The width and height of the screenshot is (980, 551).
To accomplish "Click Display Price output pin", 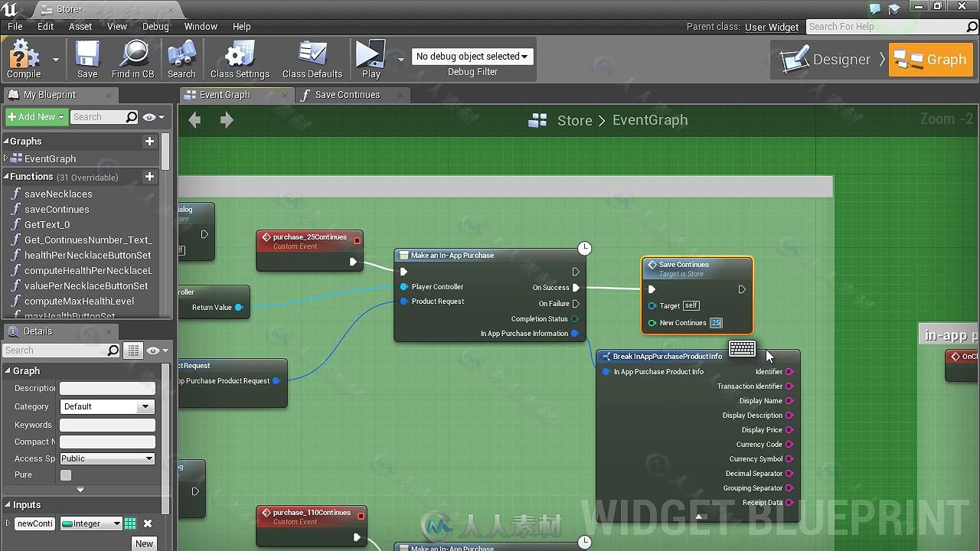I will [789, 430].
